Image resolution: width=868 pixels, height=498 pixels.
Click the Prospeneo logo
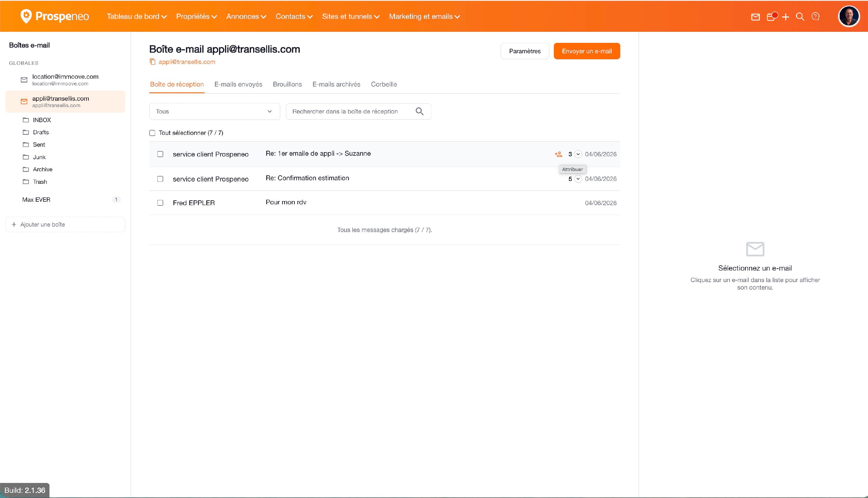click(x=55, y=16)
